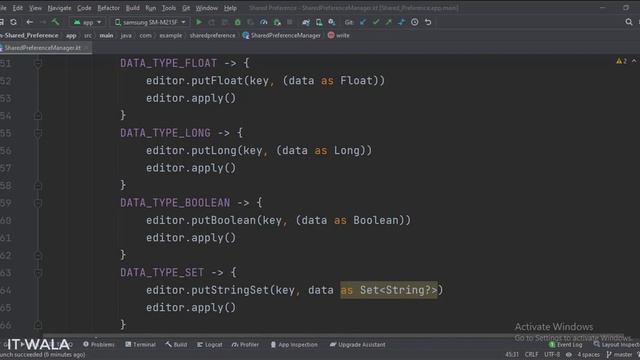Click the Git Rollback icon

point(428,22)
